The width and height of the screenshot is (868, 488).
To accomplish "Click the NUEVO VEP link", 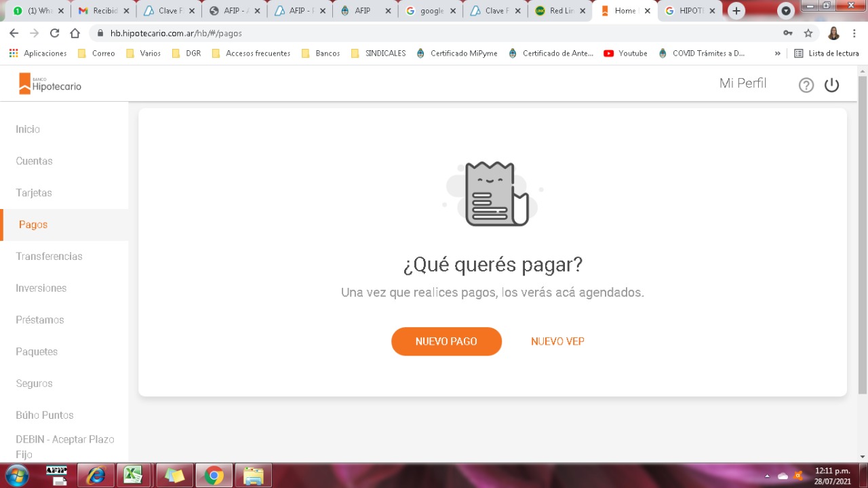I will pos(557,341).
